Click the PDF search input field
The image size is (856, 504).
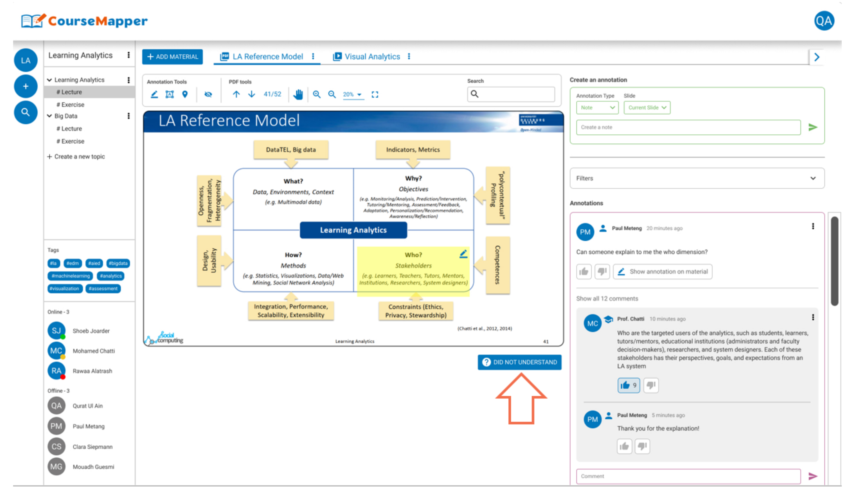click(x=516, y=94)
